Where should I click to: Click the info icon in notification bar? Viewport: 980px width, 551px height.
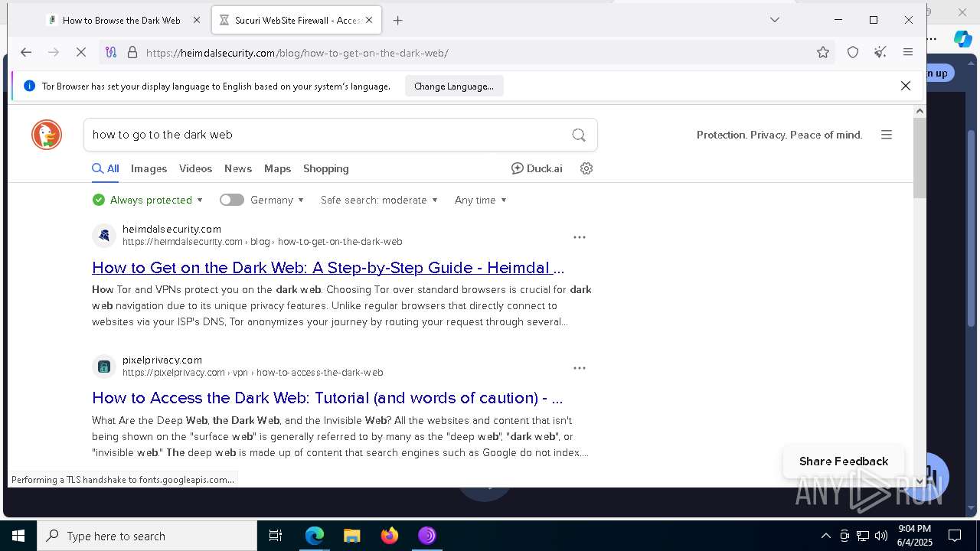29,86
